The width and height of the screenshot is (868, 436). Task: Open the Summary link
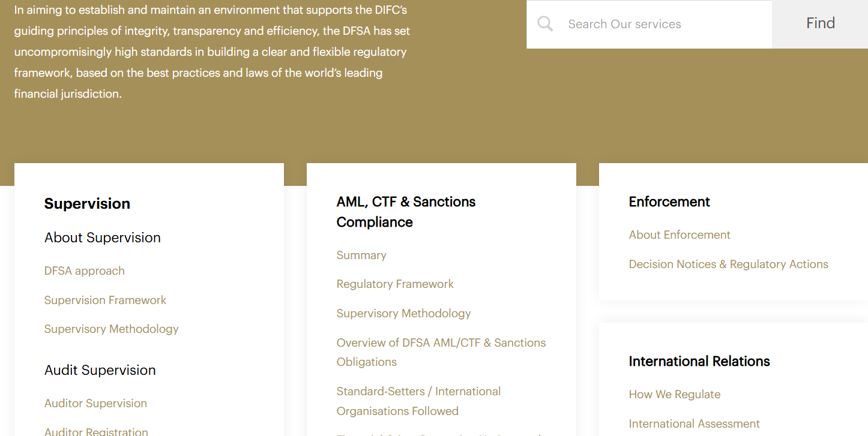(x=361, y=255)
